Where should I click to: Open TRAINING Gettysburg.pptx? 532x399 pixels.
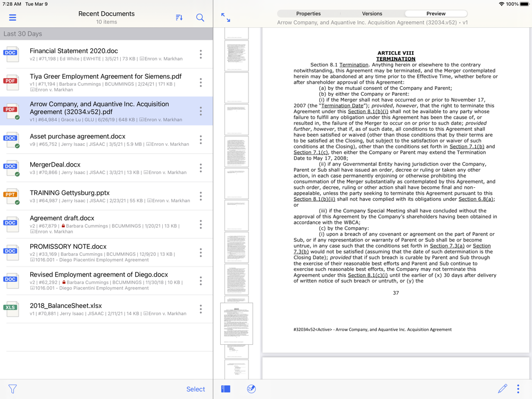tap(106, 196)
